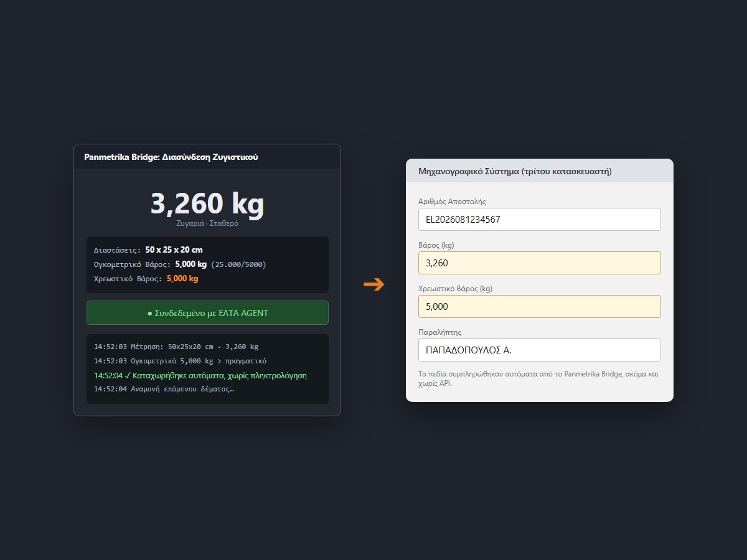Focus the Χρεωστικό Βάρος (kg) input showing 5,000
This screenshot has height=560, width=747.
tap(539, 306)
